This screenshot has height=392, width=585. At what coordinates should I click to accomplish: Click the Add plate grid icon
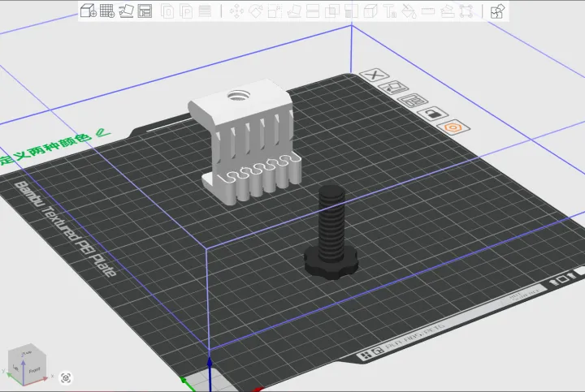107,11
